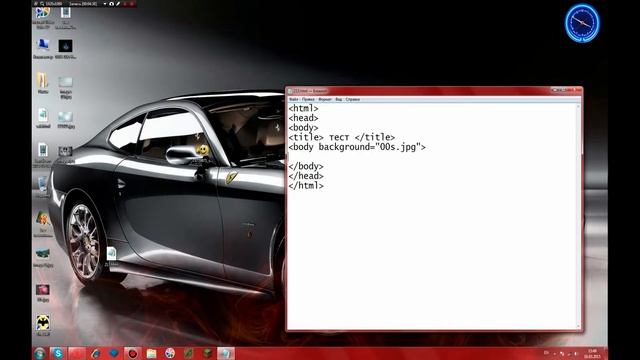Click the taskbar date and time

coord(592,353)
